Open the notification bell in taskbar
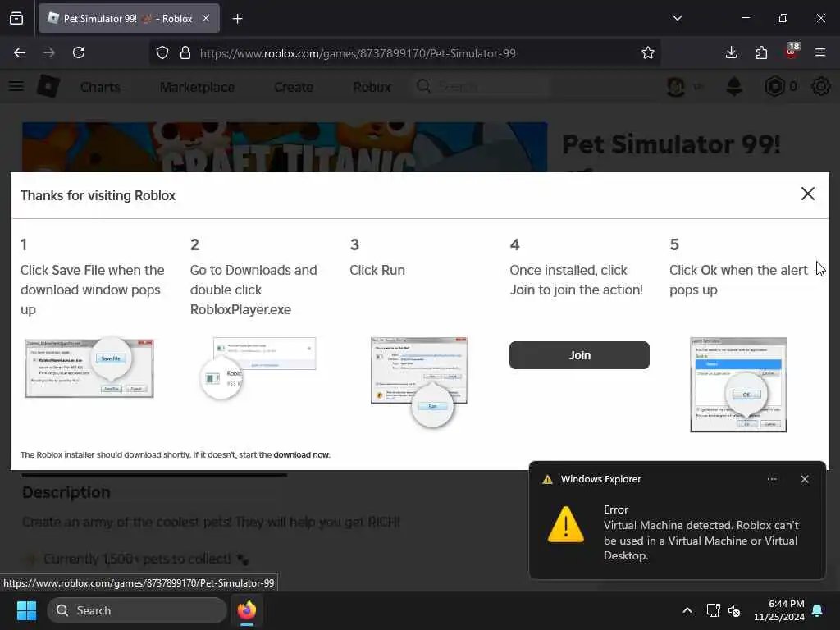Screen dimensions: 840x630 tap(818, 610)
